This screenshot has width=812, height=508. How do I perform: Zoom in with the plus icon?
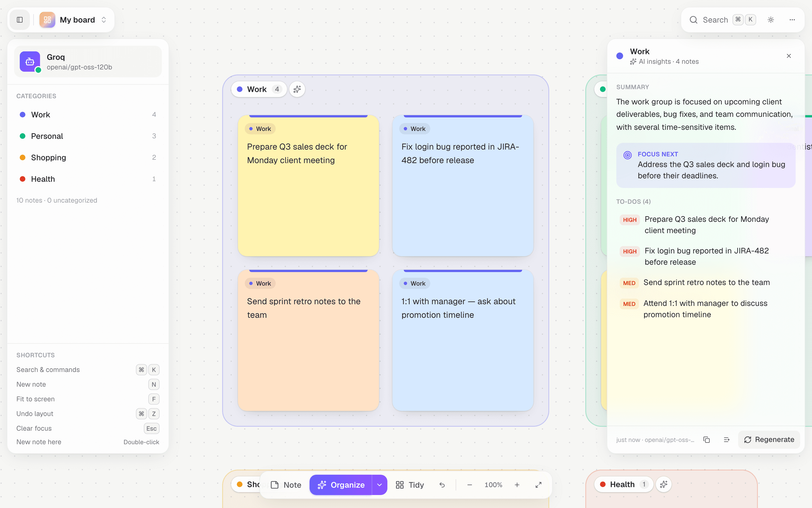pyautogui.click(x=517, y=485)
